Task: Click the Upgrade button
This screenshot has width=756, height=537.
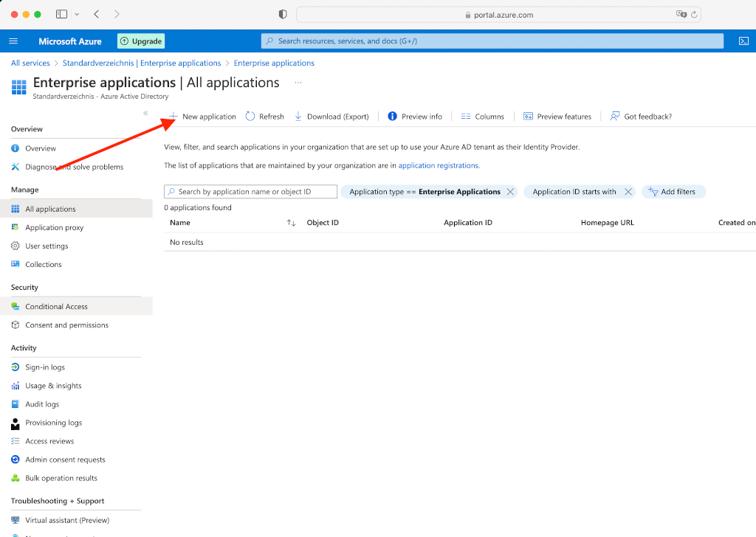Action: (141, 41)
